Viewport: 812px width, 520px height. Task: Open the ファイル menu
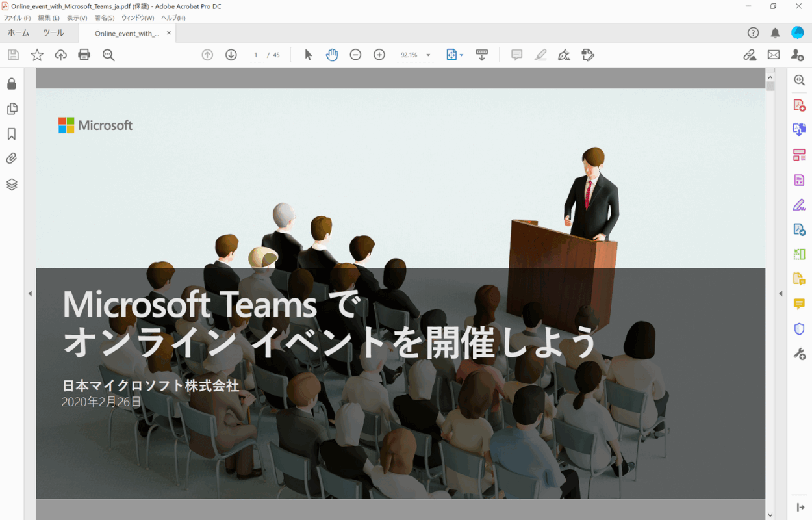point(17,18)
